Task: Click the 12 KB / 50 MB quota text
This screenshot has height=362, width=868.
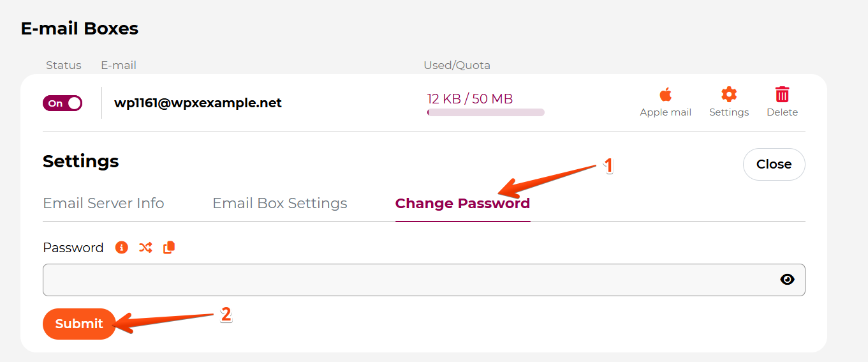Action: point(470,98)
